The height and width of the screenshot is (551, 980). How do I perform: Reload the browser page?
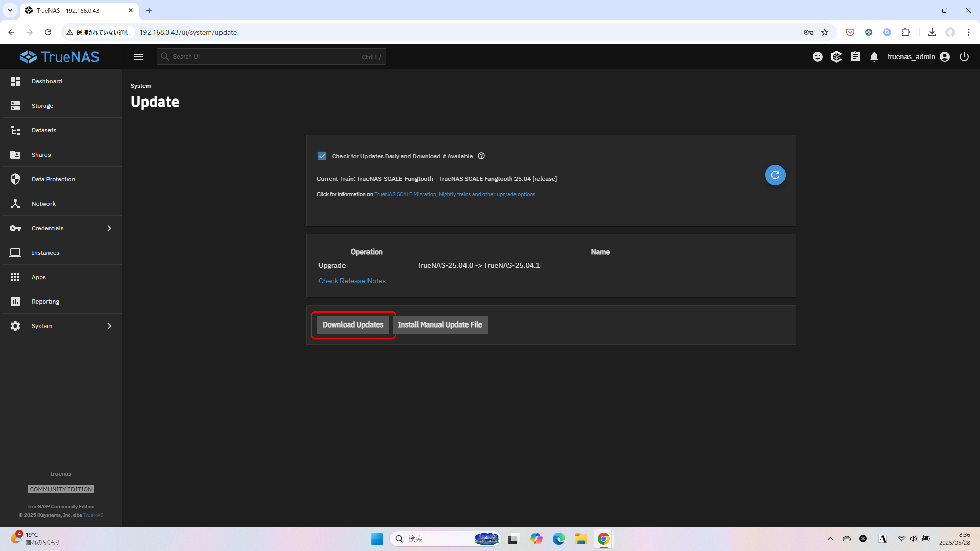(x=48, y=32)
